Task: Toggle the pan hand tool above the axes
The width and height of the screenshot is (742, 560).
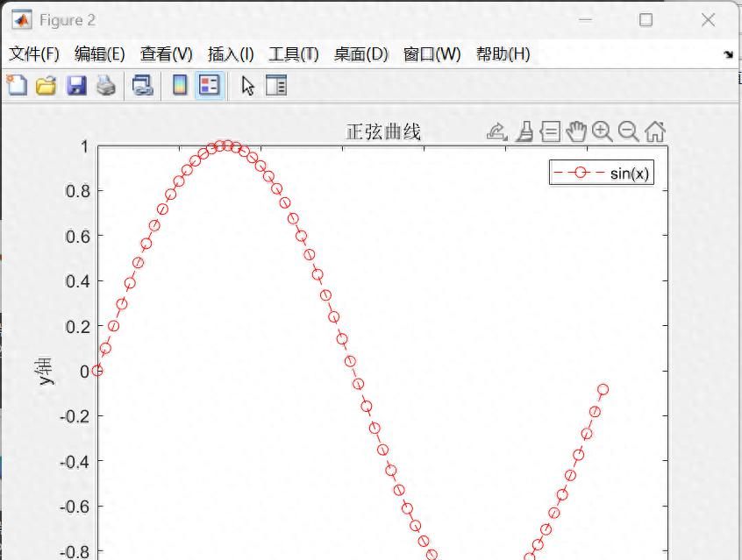Action: coord(575,131)
